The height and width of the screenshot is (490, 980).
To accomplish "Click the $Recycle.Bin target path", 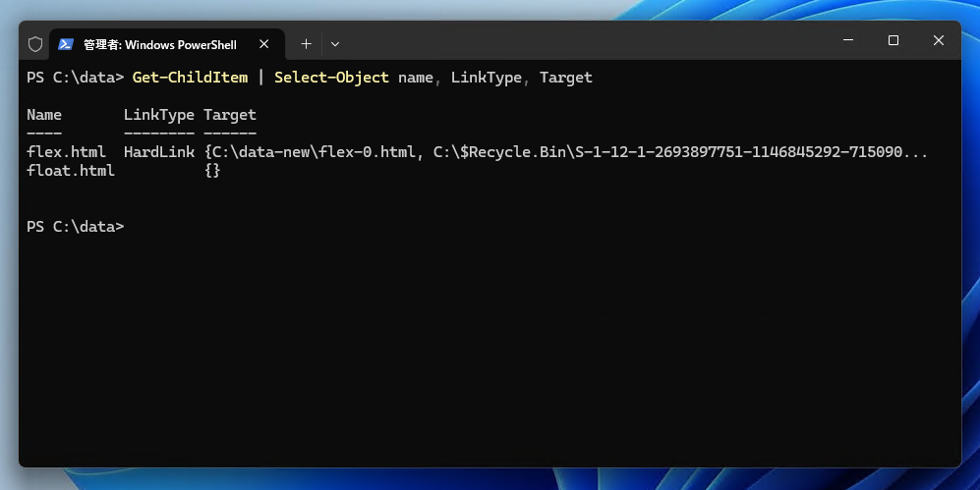I will point(680,151).
